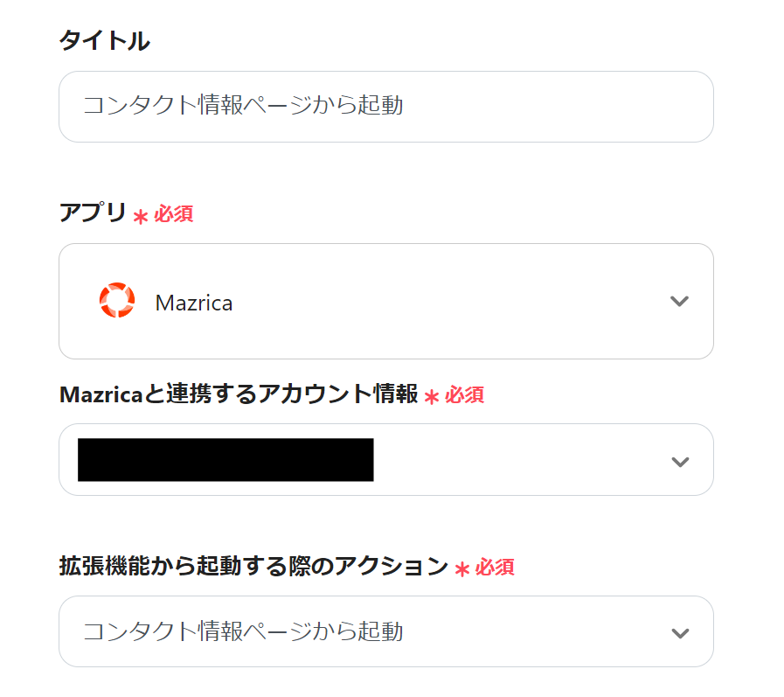Click the red asterisk next to アクション

pyautogui.click(x=462, y=569)
